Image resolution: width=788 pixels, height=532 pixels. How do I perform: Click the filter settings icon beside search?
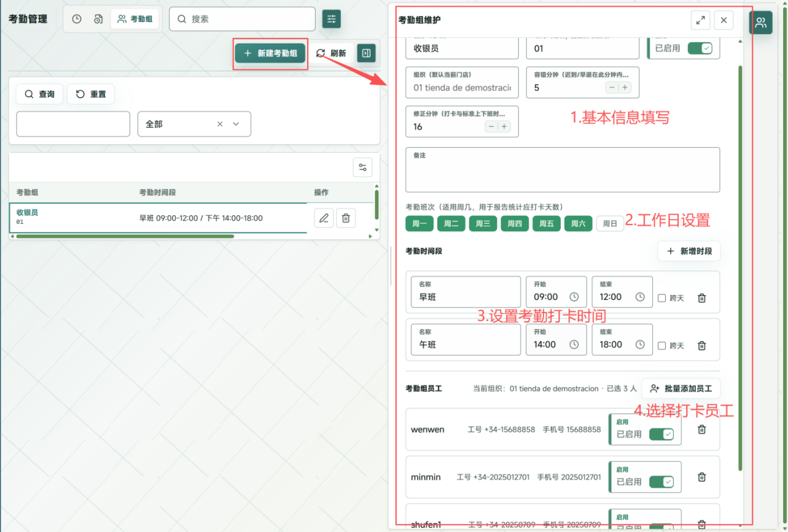332,19
